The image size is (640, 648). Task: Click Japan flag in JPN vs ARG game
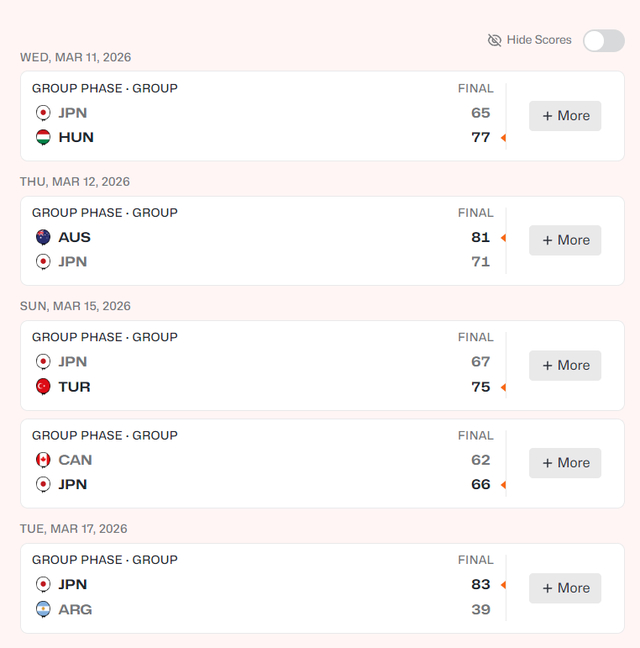[x=43, y=584]
